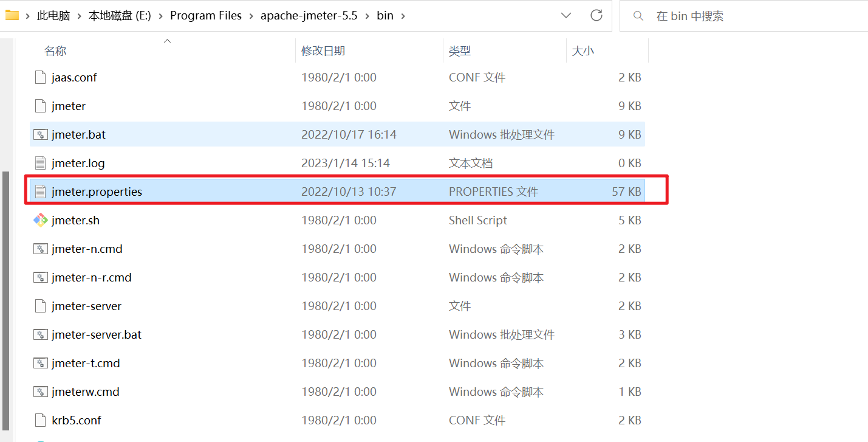
Task: Select the krb5.conf file name
Action: click(76, 420)
